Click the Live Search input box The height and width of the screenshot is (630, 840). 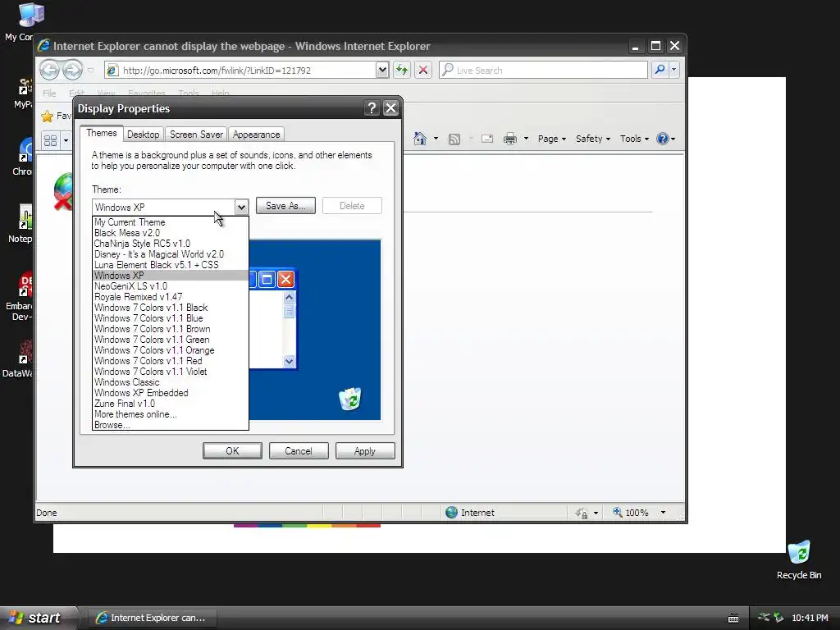(543, 71)
